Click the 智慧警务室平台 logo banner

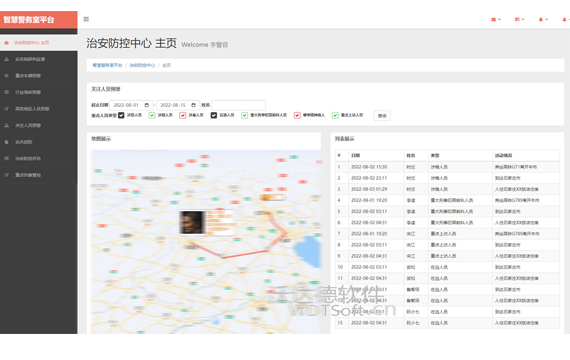39,20
